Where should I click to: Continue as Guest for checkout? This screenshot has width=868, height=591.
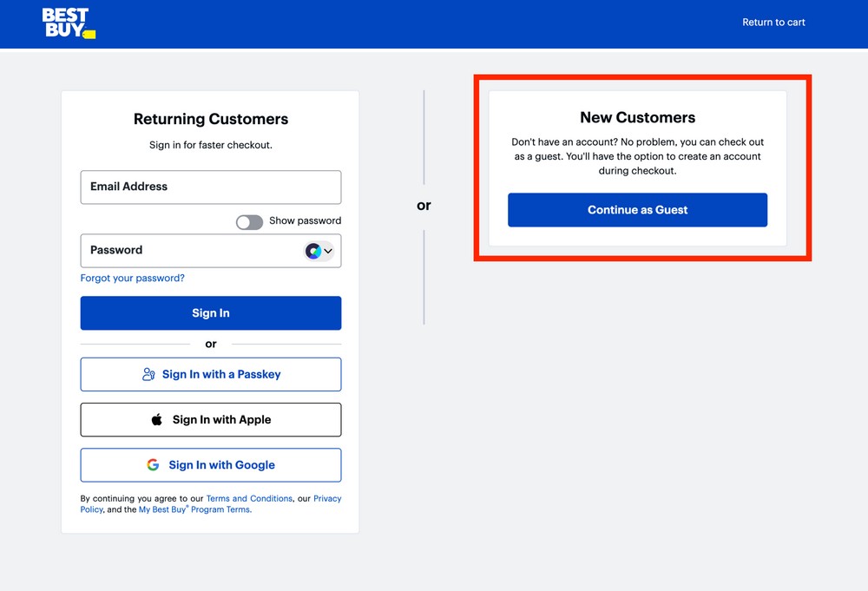[638, 210]
